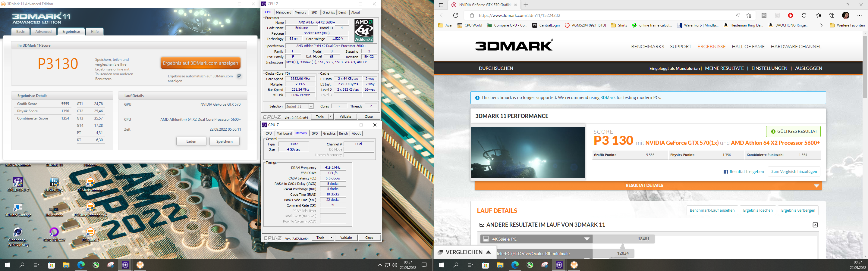Open the Hilfe tab in 3DMark 11
This screenshot has height=271, width=868.
[x=95, y=31]
